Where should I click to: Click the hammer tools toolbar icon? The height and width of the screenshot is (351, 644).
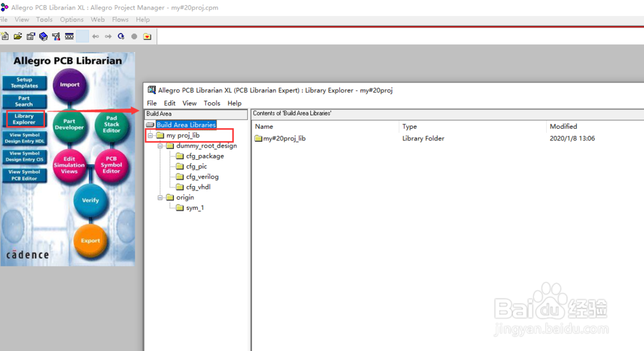click(56, 36)
